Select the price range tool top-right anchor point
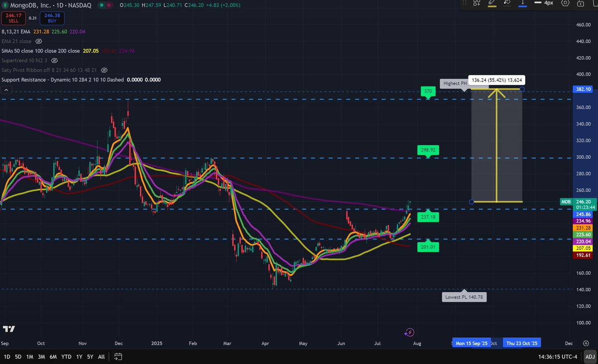Image resolution: width=598 pixels, height=364 pixels. pyautogui.click(x=522, y=89)
